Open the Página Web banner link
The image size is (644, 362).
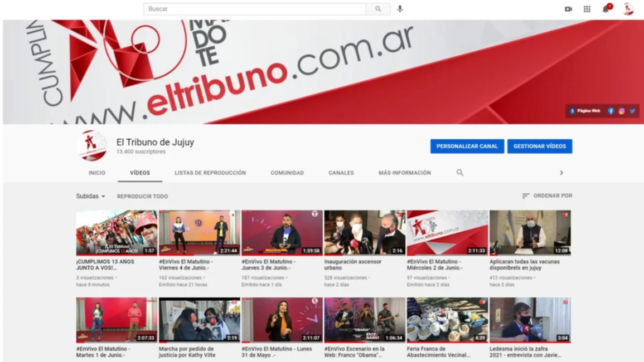click(585, 111)
